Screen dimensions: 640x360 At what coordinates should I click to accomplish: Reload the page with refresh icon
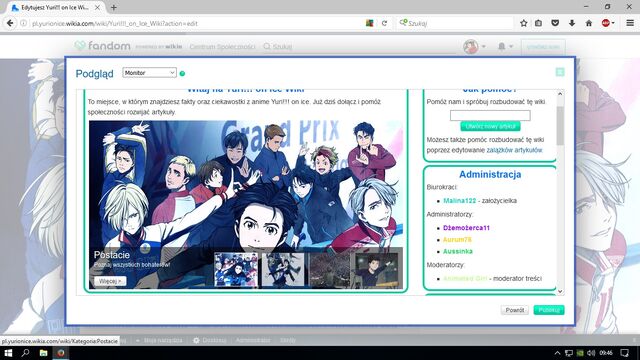(x=384, y=23)
